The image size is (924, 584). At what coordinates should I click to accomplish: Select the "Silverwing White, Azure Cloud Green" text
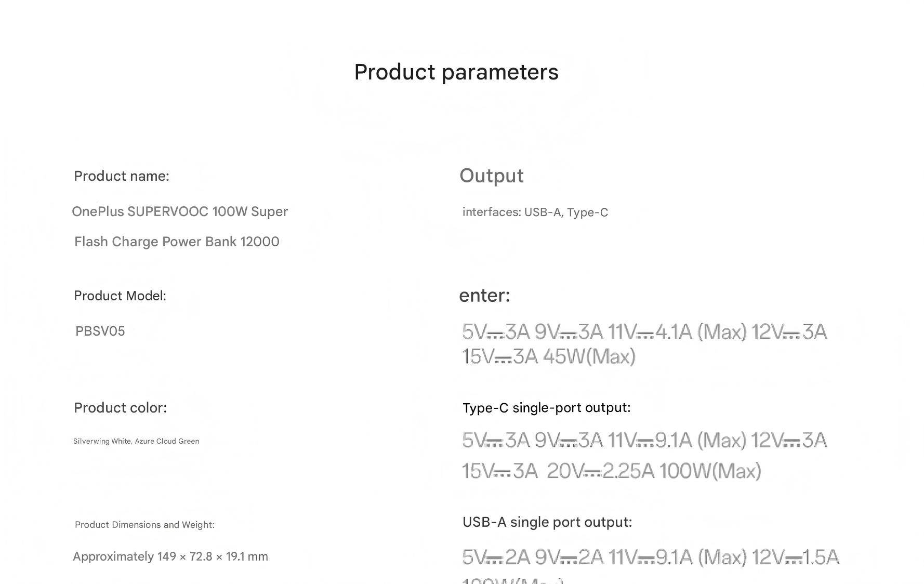pos(136,441)
